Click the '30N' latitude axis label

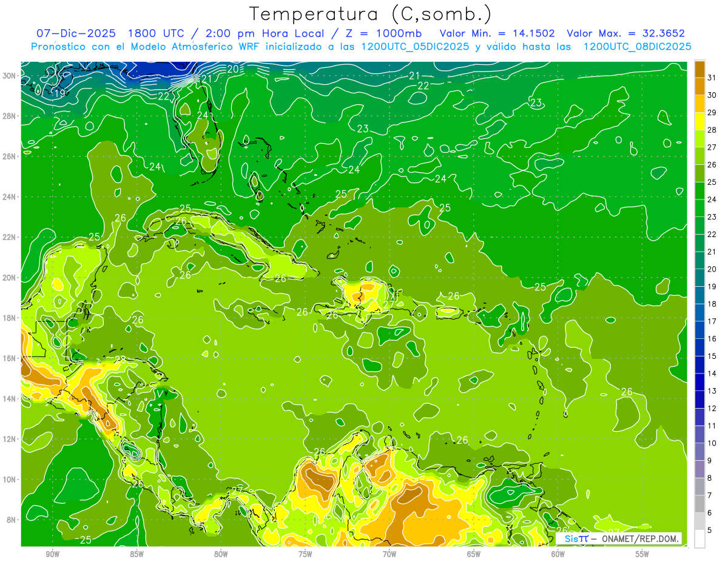coord(8,76)
